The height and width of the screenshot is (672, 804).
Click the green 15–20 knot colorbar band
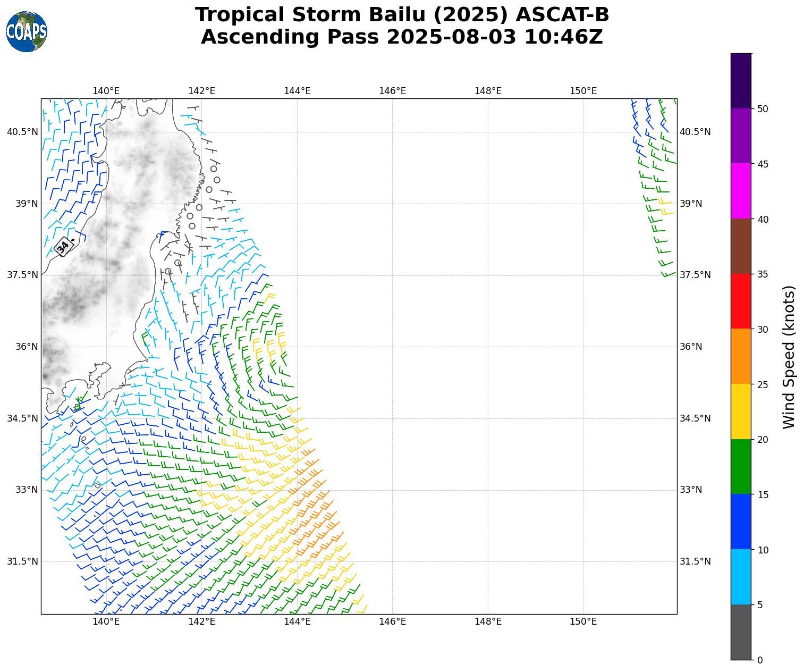point(741,466)
